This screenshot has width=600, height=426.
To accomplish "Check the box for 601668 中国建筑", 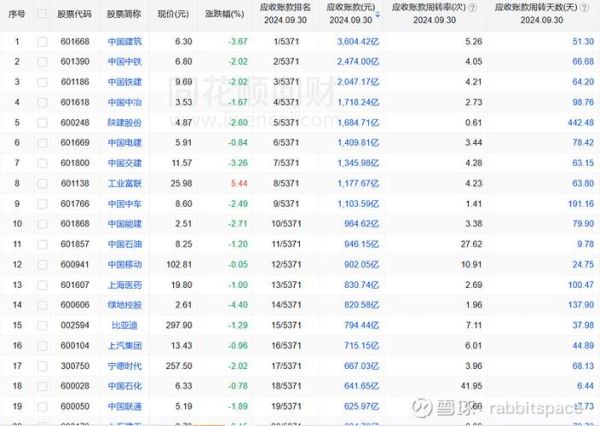I will coord(42,42).
